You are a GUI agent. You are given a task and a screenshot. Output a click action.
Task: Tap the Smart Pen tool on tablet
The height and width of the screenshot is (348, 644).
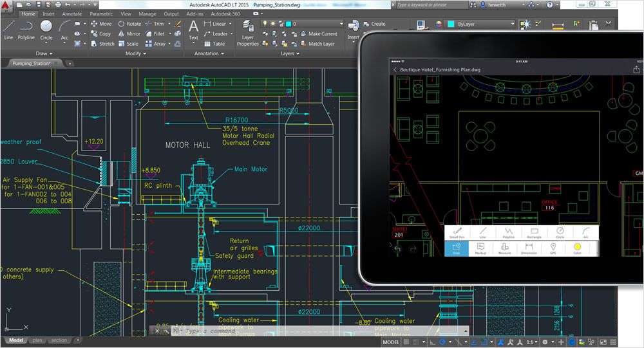click(457, 233)
